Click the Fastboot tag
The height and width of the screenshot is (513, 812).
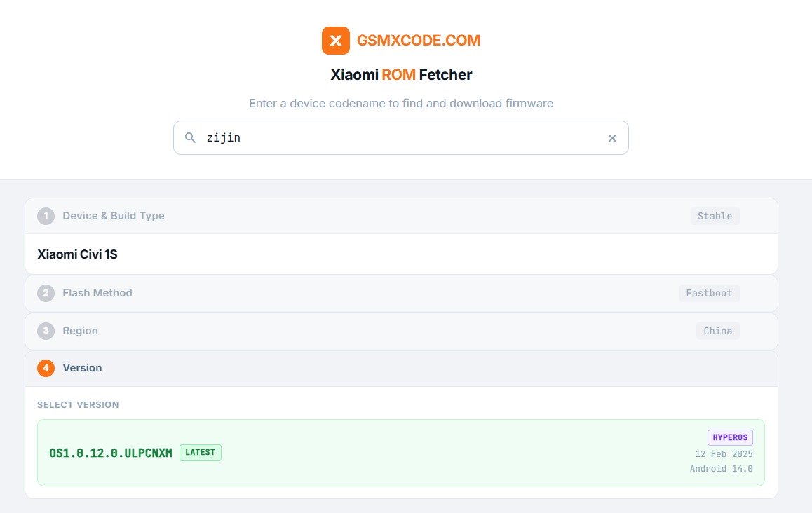[709, 293]
